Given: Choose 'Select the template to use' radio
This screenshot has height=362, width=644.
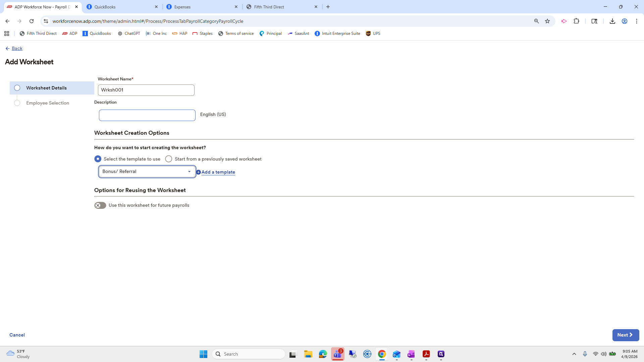Looking at the screenshot, I should [98, 159].
